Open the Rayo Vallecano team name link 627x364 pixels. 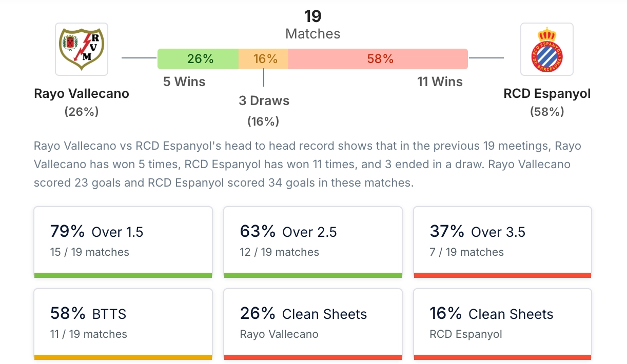pyautogui.click(x=82, y=94)
